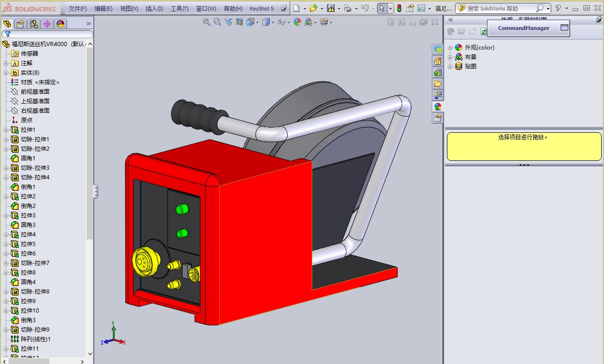Open the Help question mark icon
Image resolution: width=604 pixels, height=364 pixels.
point(558,8)
